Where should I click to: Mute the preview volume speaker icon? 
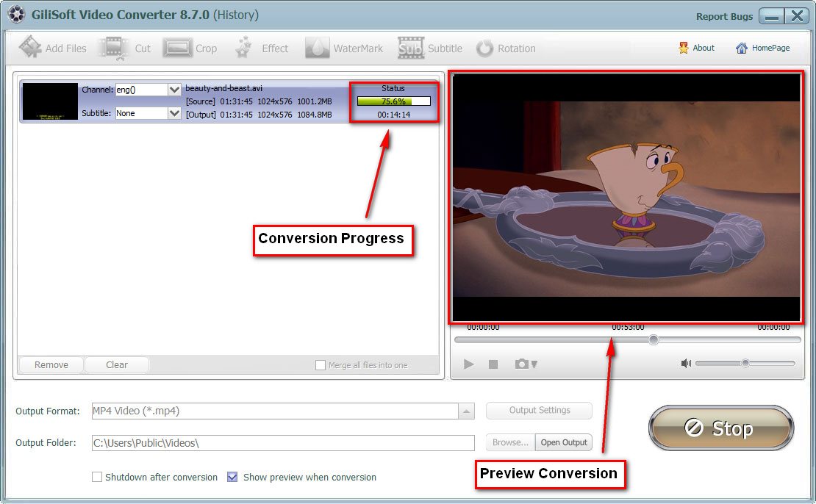click(687, 363)
